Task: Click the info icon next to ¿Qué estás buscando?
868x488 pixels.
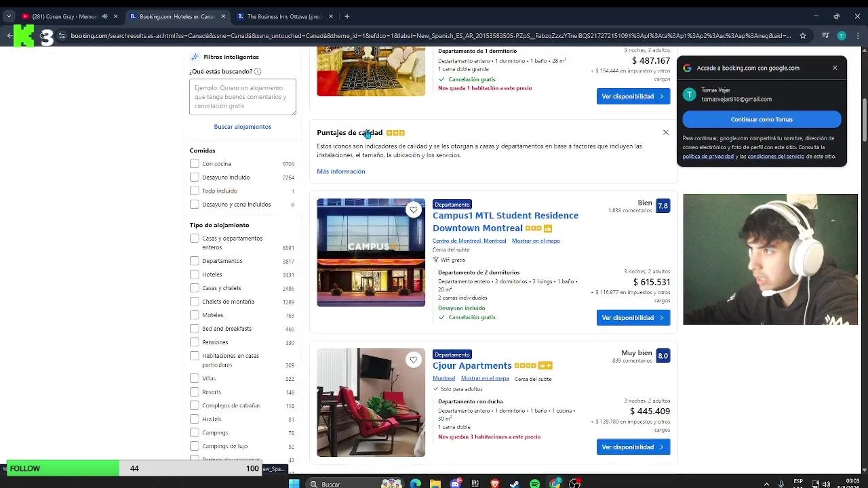Action: pos(258,71)
